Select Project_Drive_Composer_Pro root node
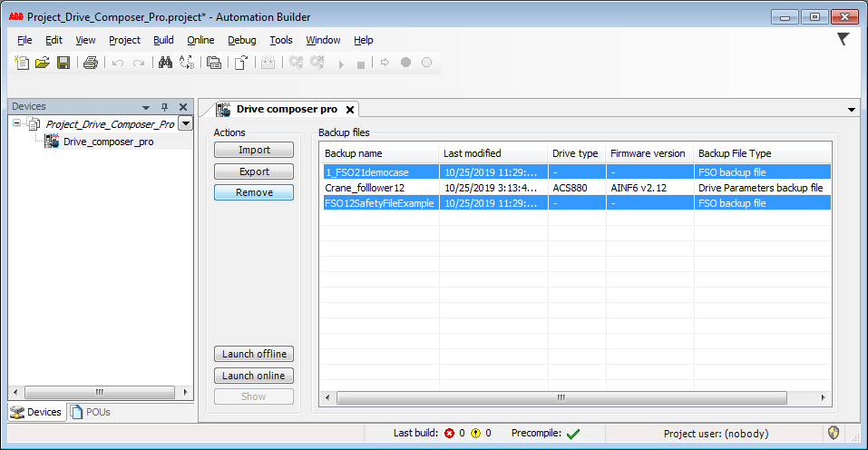Viewport: 868px width, 450px height. (110, 124)
